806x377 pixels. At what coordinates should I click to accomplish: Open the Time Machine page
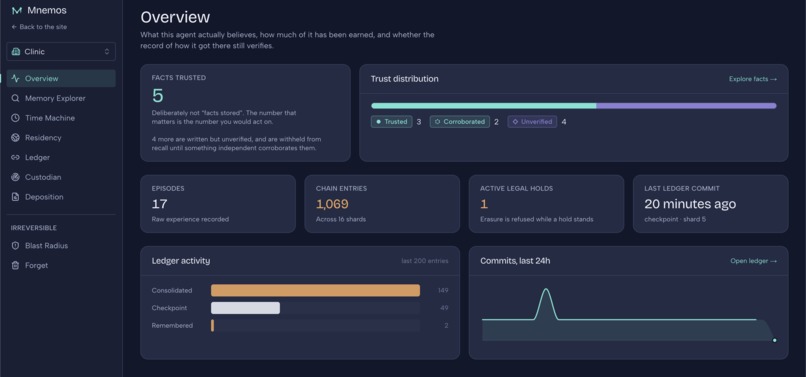61,118
